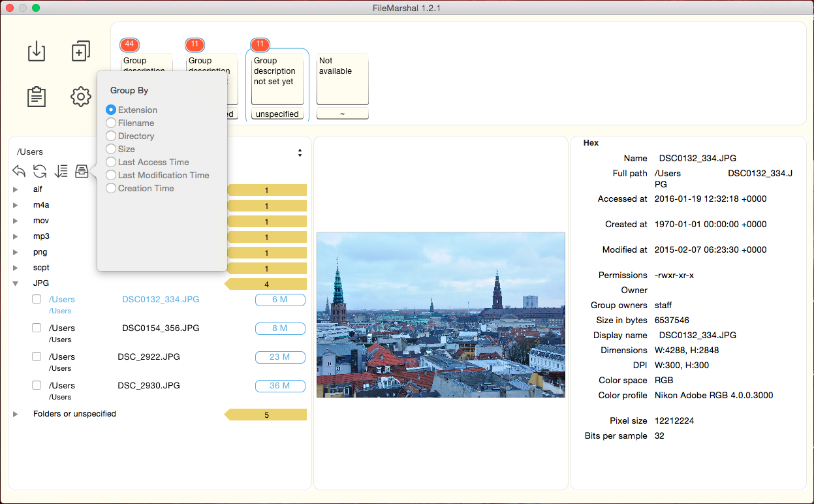The width and height of the screenshot is (814, 504).
Task: Click the group-by drawer icon
Action: [x=82, y=171]
